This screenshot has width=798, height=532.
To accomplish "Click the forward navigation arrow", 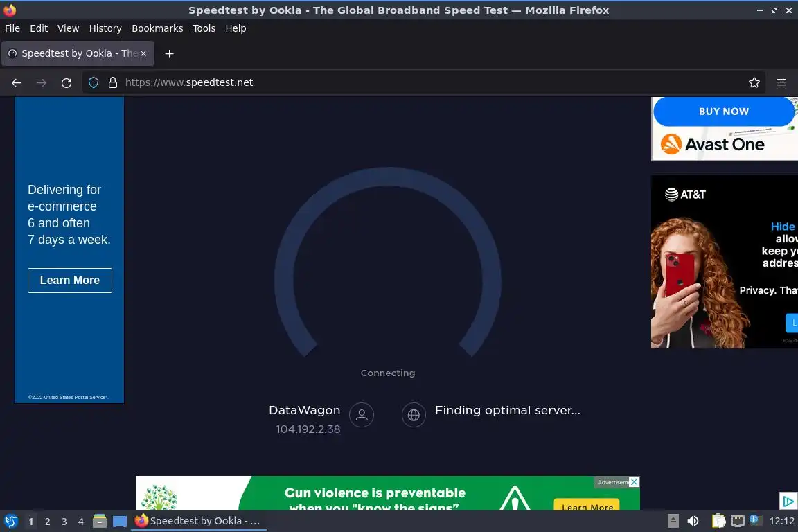I will click(x=42, y=82).
